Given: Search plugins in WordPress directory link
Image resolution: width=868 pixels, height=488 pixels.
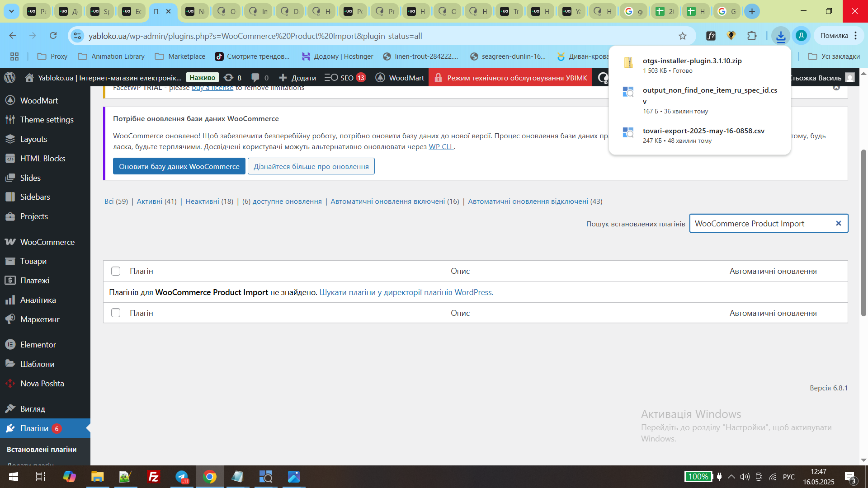Looking at the screenshot, I should pos(406,292).
